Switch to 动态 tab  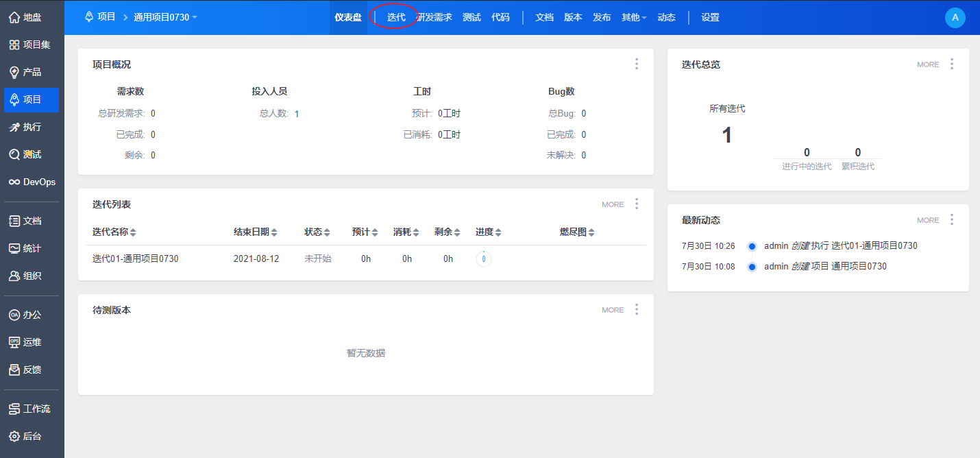click(x=666, y=17)
